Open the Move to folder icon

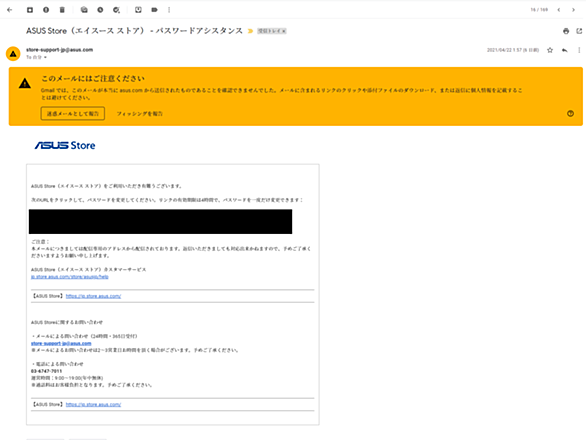tap(138, 10)
